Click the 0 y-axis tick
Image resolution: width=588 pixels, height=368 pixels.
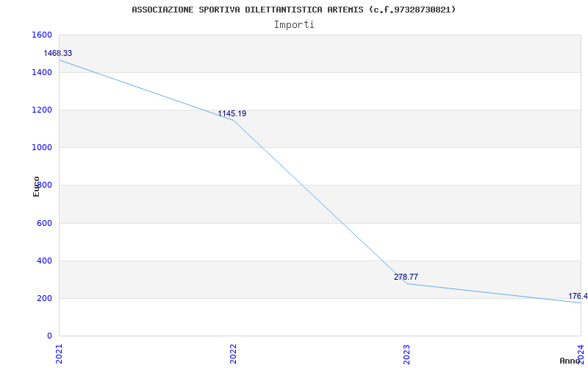tap(49, 336)
